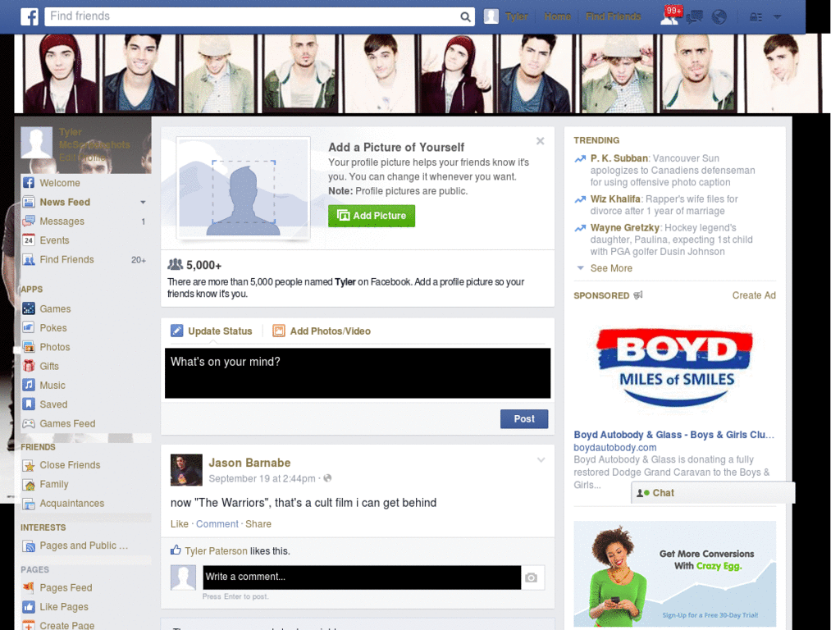Open Tyler profile link in top bar

[517, 16]
